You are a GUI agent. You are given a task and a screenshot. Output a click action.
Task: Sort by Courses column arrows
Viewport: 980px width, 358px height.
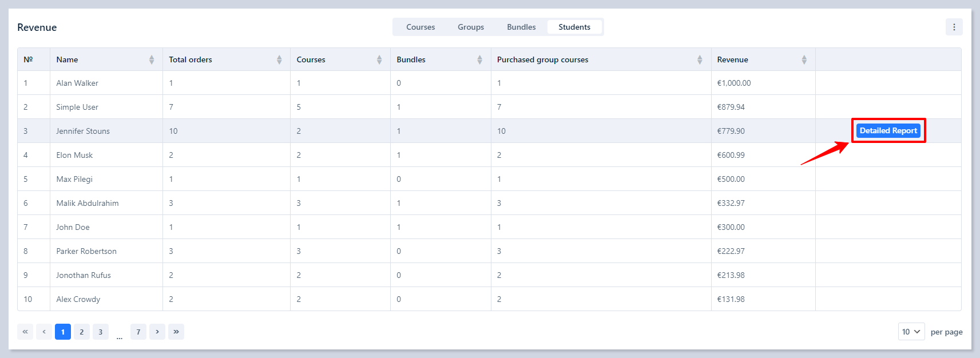coord(379,59)
